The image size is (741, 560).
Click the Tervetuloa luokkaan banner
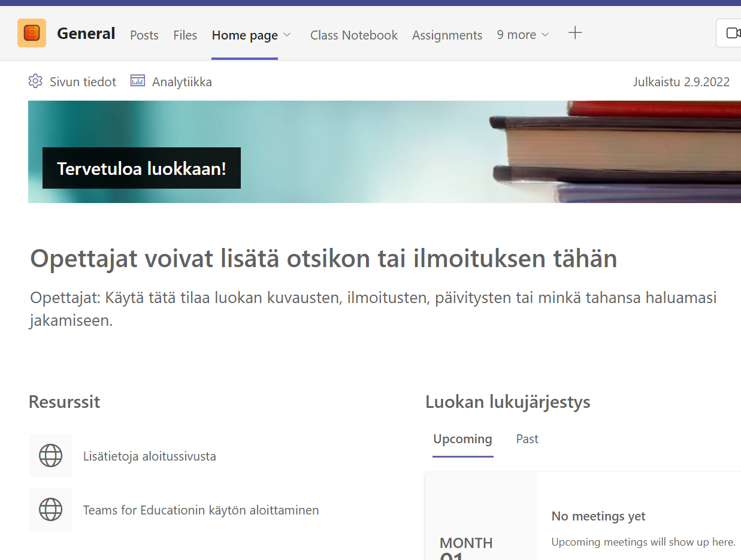coord(141,168)
